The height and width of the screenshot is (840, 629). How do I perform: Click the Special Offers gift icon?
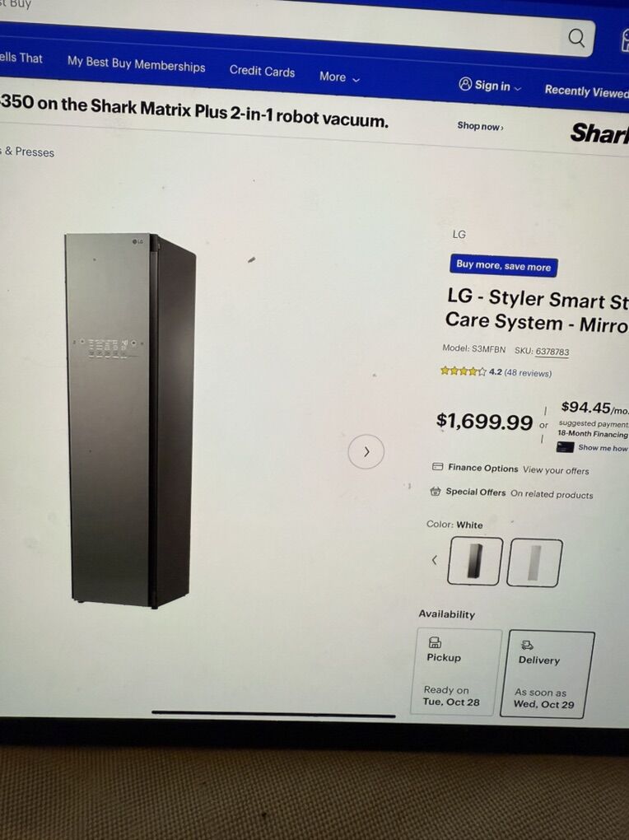coord(436,491)
